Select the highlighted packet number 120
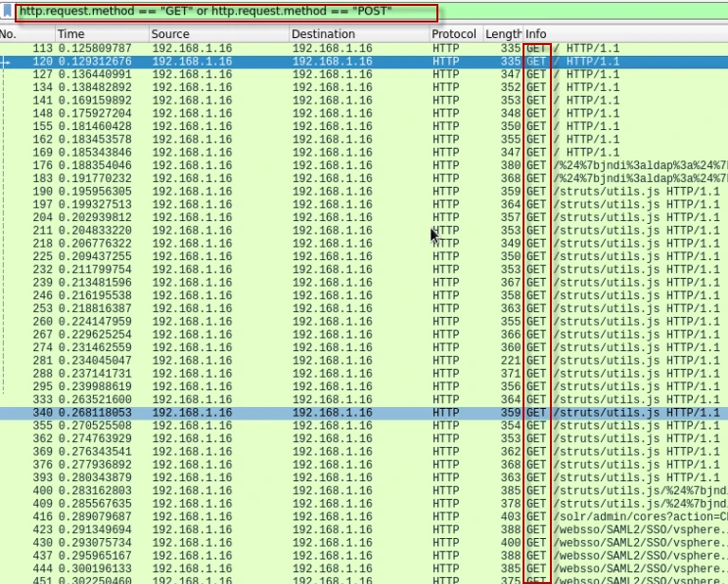 point(294,61)
